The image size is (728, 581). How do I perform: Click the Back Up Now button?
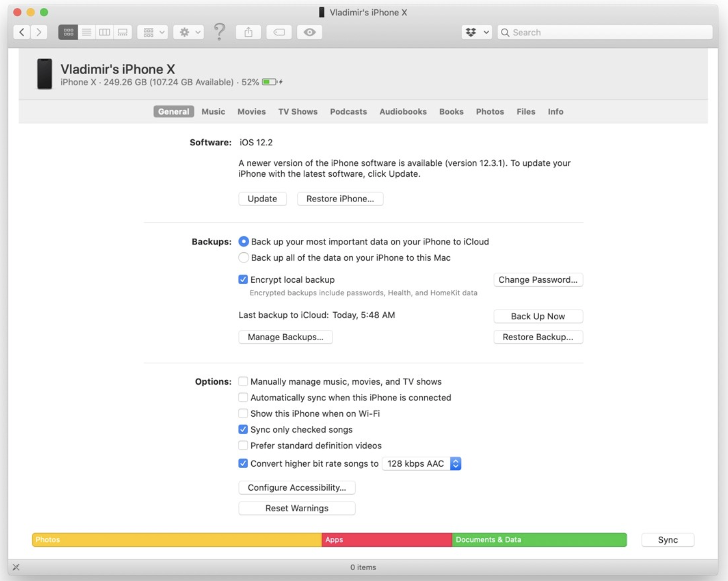(538, 317)
